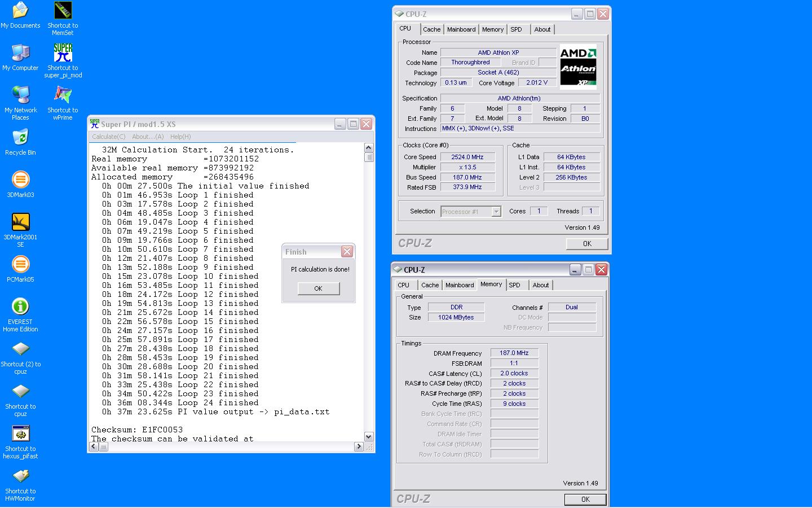Open Shortcut to MemSet icon
812x508 pixels.
pyautogui.click(x=63, y=19)
